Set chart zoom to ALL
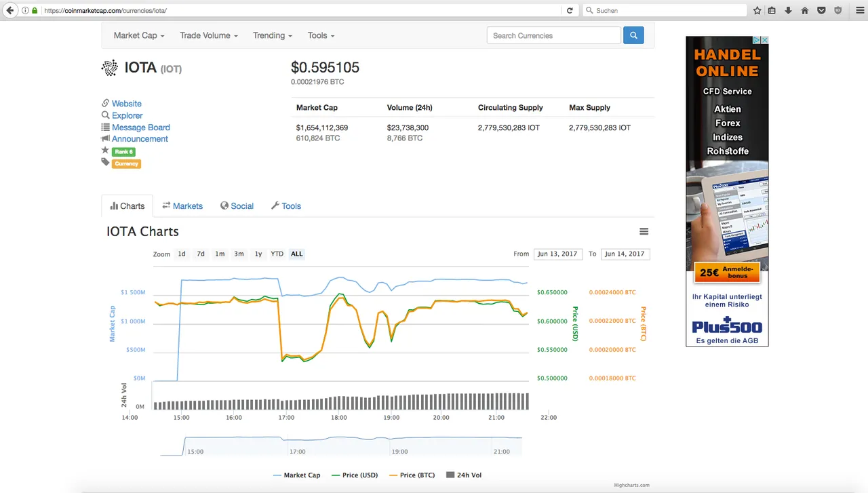 296,254
